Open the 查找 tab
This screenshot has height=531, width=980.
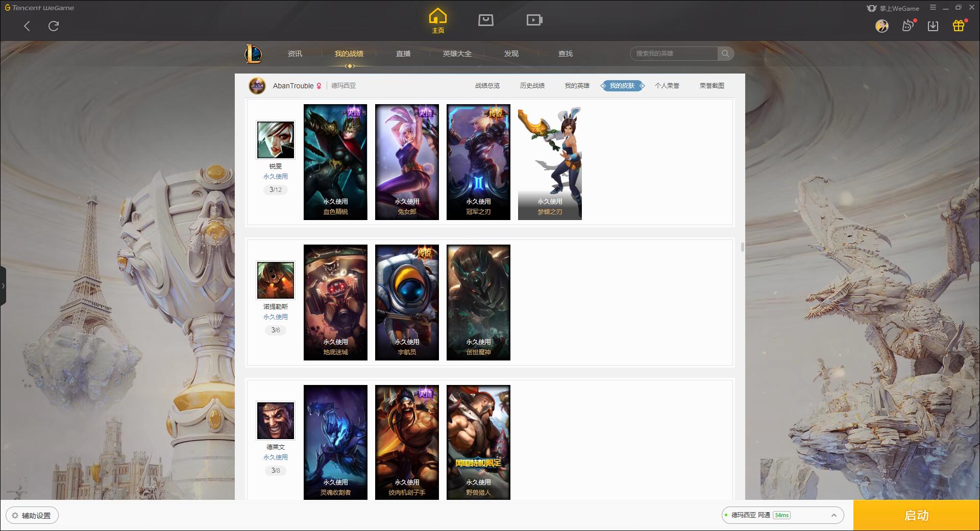point(566,54)
